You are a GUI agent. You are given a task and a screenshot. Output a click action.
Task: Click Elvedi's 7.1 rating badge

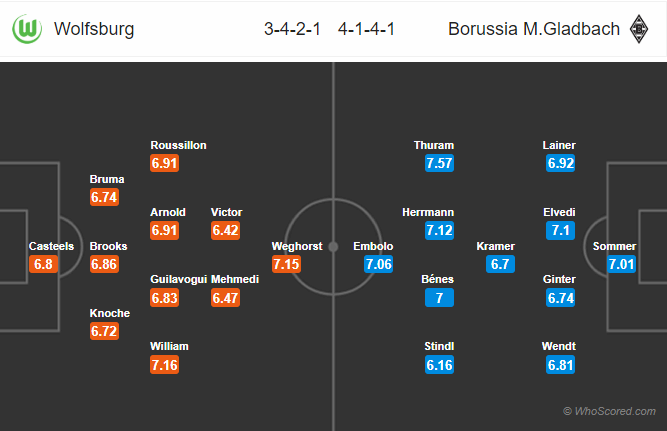561,230
